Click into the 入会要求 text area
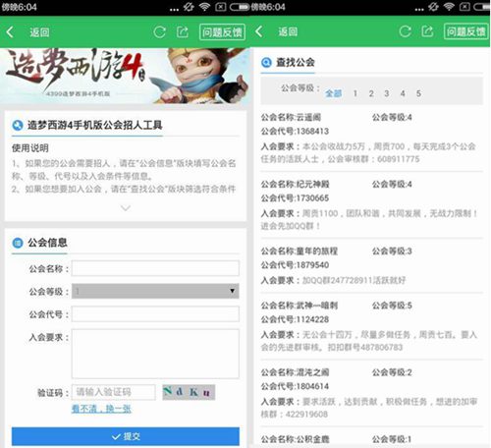 click(x=155, y=354)
